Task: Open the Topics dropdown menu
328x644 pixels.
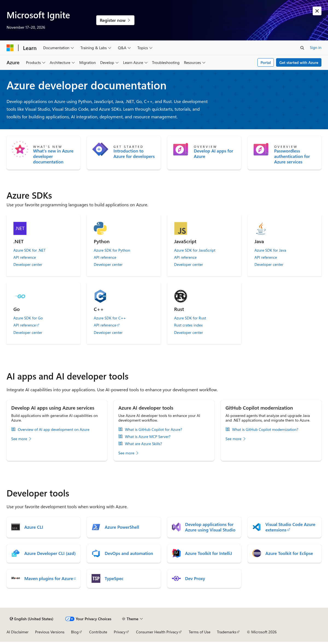Action: click(x=145, y=48)
